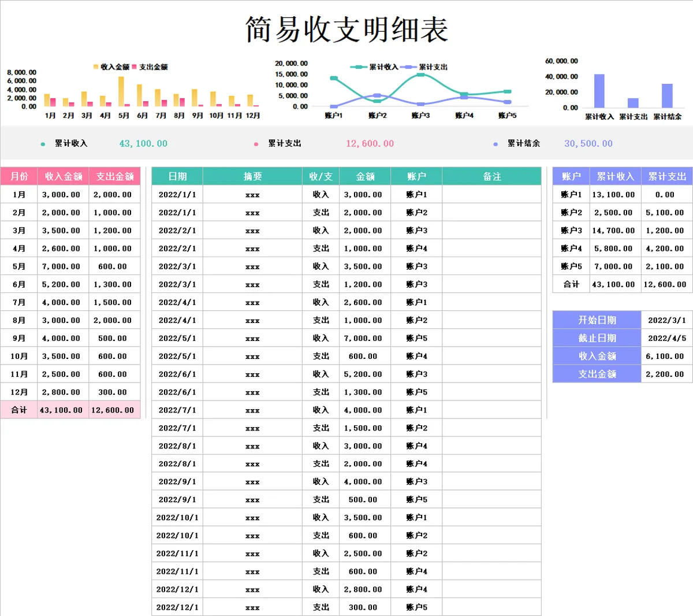Select 账户2 cumulative expense 5,100.00

(667, 213)
